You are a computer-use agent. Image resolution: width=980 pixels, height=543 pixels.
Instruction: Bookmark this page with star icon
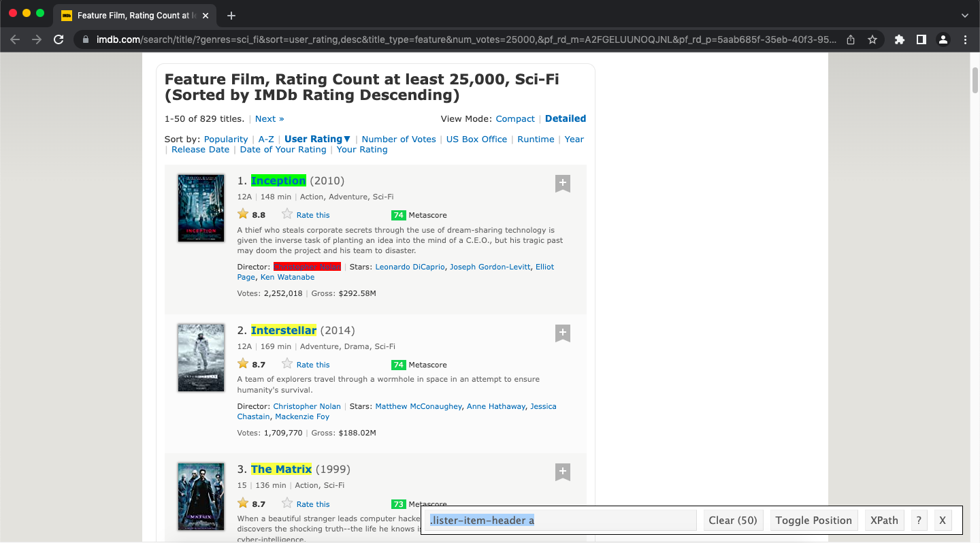[x=872, y=39]
